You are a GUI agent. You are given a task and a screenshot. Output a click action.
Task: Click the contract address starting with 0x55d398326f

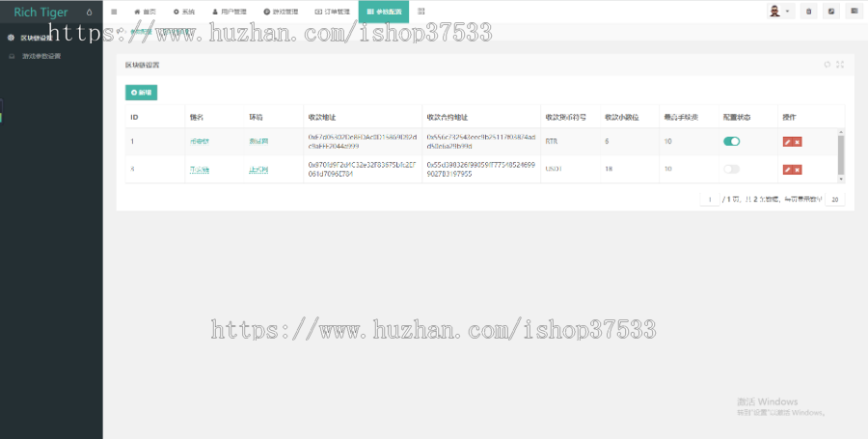[x=481, y=170]
